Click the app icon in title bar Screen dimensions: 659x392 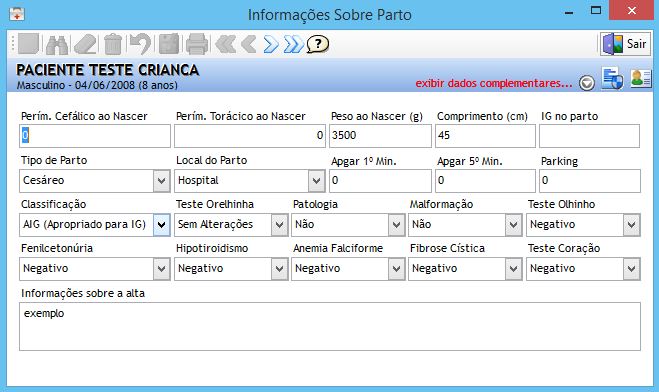point(17,14)
